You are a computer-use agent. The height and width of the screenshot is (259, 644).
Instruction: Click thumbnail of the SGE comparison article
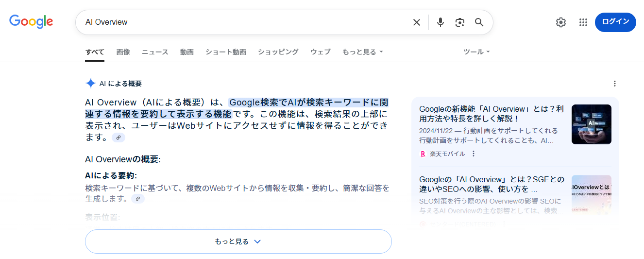592,194
